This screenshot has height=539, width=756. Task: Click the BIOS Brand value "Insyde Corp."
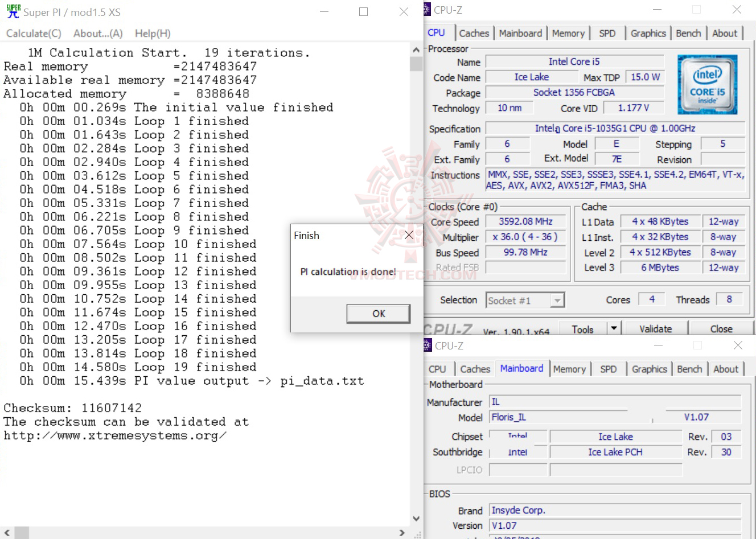pos(615,511)
